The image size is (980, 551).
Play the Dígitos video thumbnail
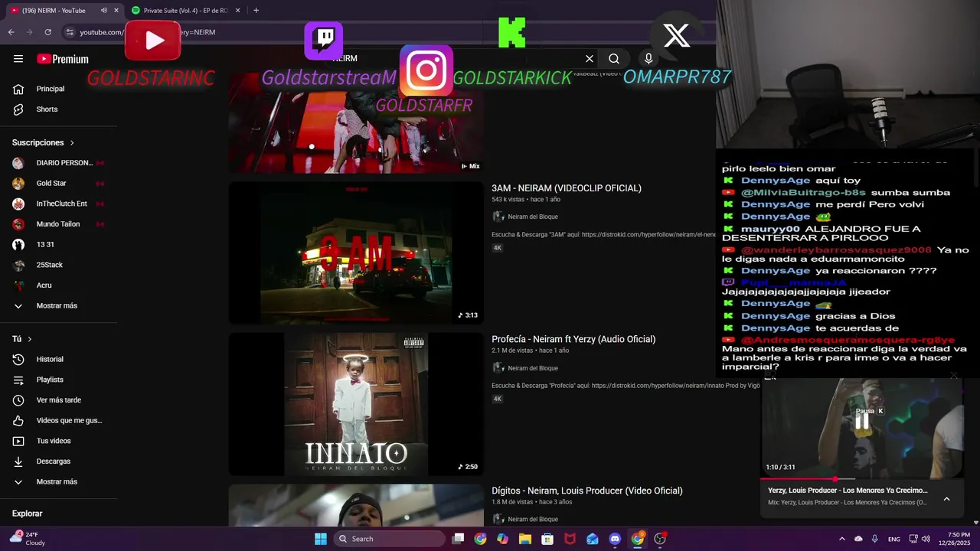point(356,505)
